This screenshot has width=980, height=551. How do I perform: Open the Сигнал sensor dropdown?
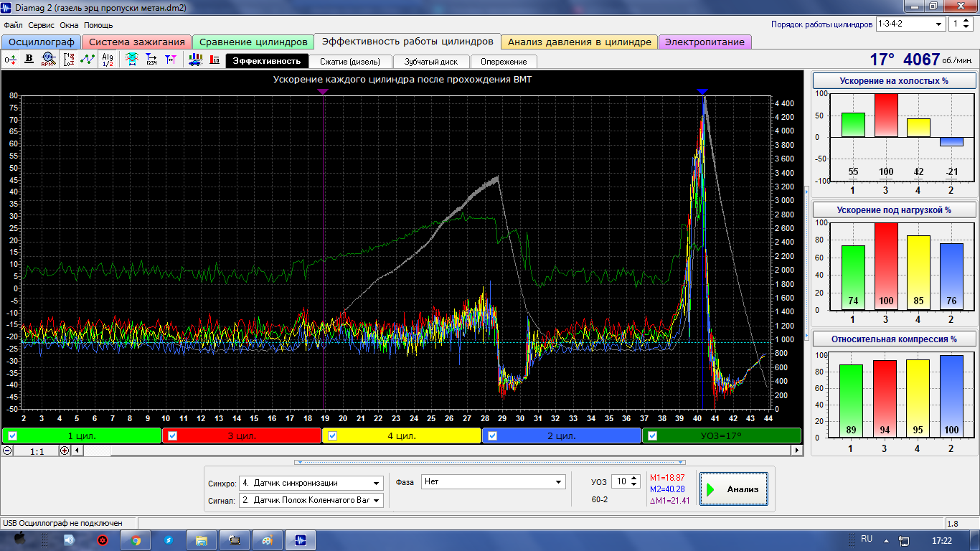click(377, 500)
